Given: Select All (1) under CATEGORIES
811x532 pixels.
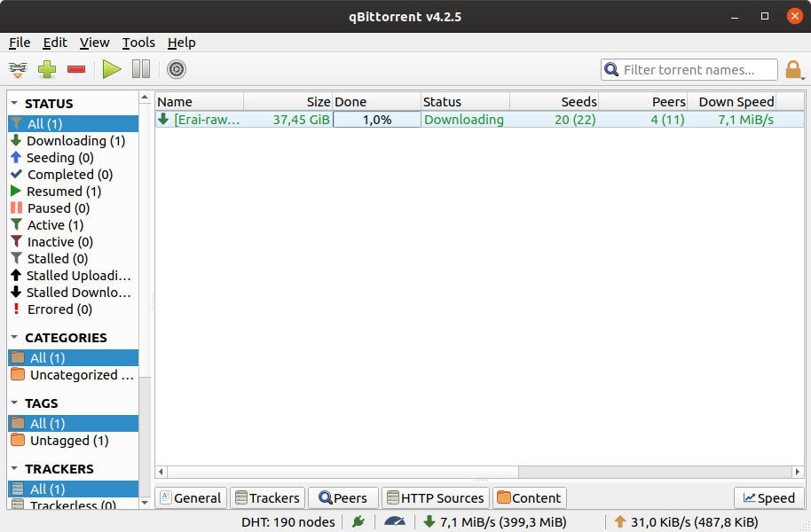Looking at the screenshot, I should [74, 357].
